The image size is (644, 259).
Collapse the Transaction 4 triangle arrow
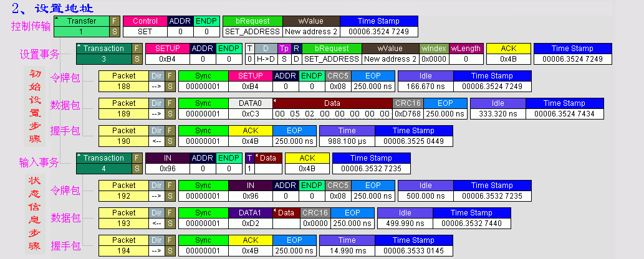(x=80, y=158)
